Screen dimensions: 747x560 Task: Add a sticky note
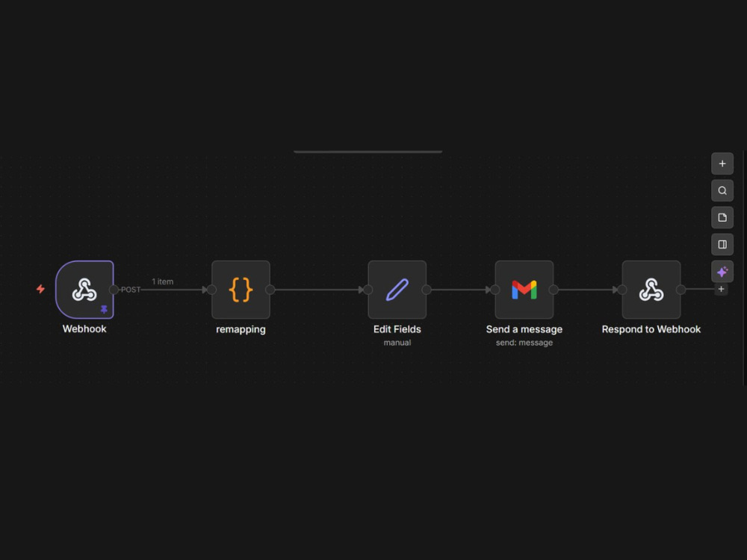[722, 217]
